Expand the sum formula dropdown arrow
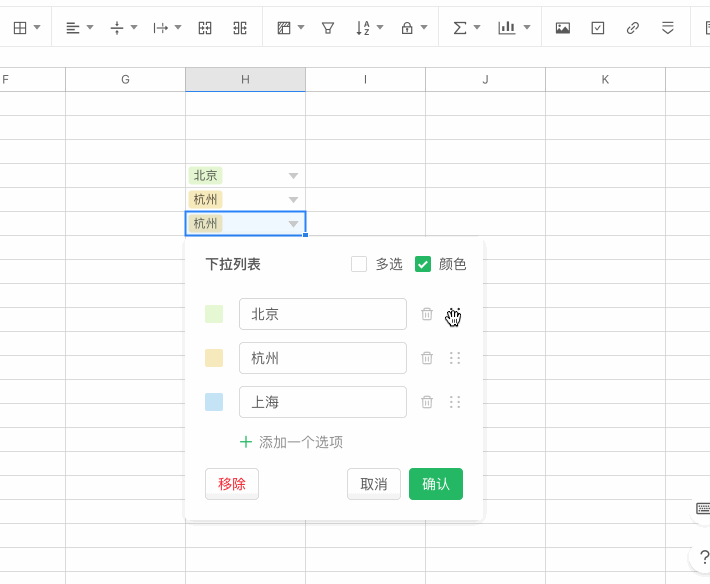Viewport: 710px width, 584px height. 477,27
